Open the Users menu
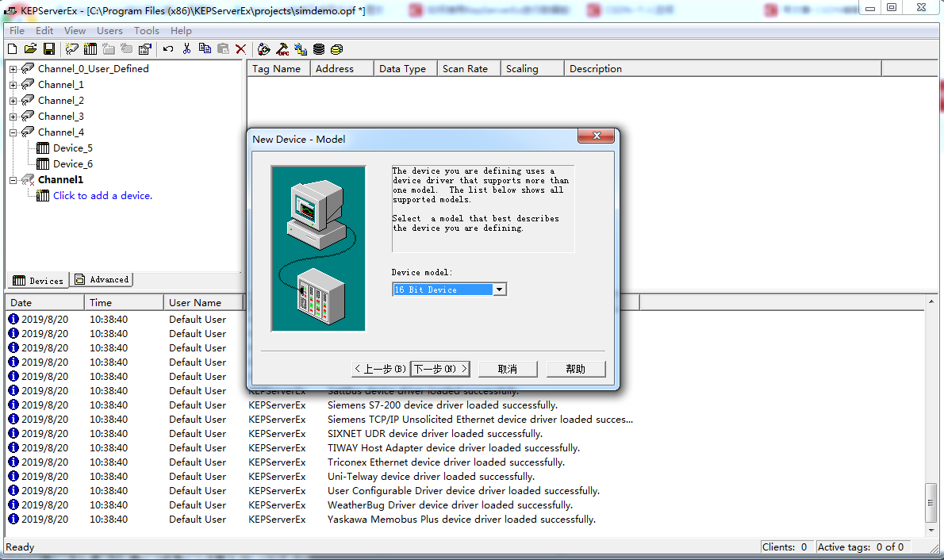 109,31
